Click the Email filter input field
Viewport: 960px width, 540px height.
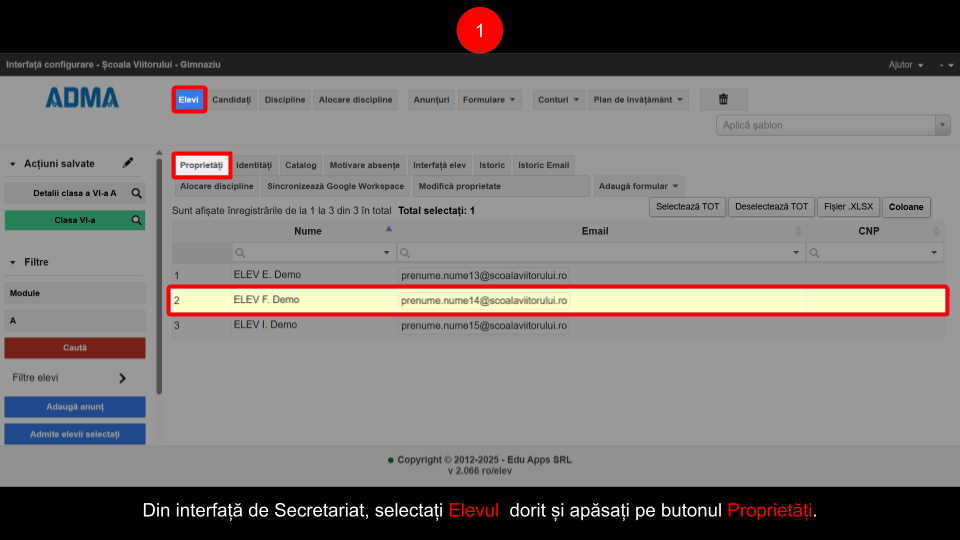click(601, 253)
